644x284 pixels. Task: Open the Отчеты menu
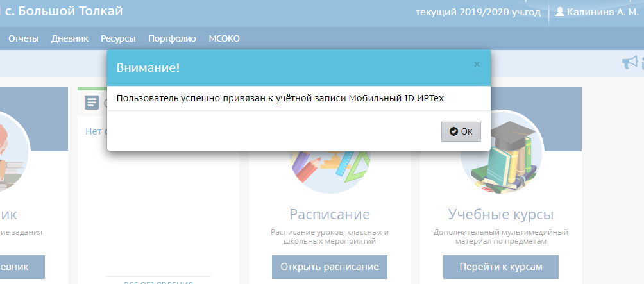tap(24, 38)
